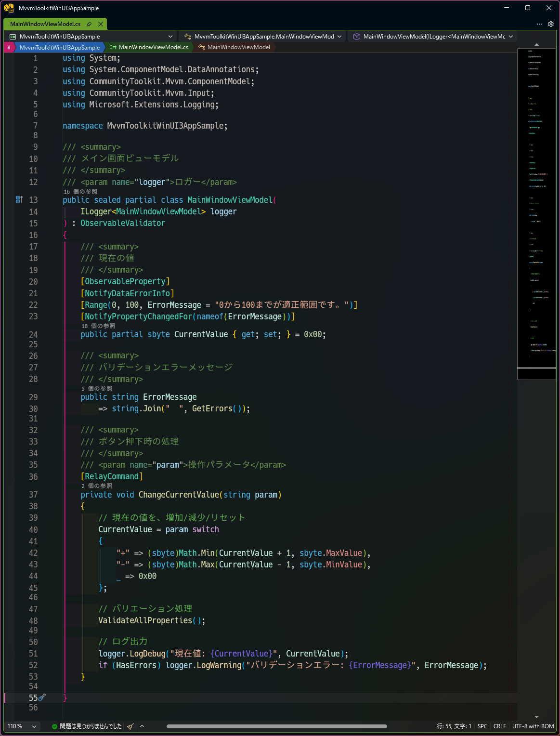Open the document list overflow menu

click(539, 24)
